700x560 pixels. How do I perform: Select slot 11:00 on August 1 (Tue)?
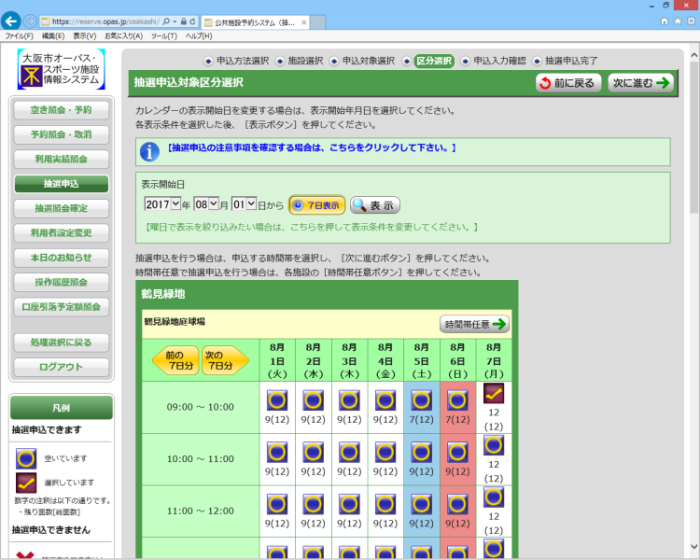(277, 504)
